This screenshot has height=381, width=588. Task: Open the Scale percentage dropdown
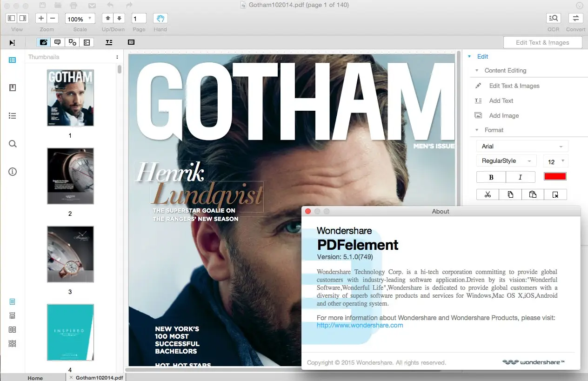pos(80,19)
